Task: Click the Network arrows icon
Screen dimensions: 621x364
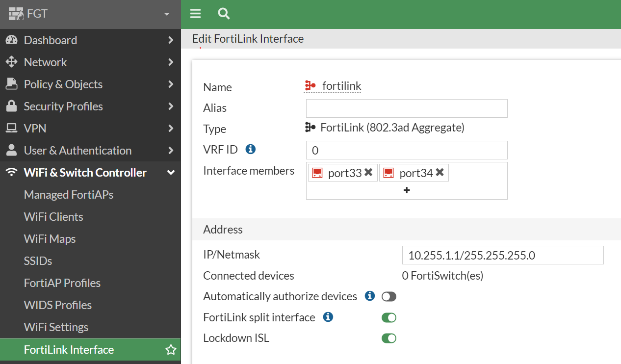Action: point(11,62)
